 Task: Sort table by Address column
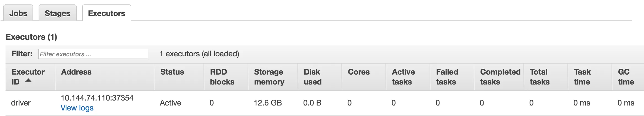coord(76,72)
